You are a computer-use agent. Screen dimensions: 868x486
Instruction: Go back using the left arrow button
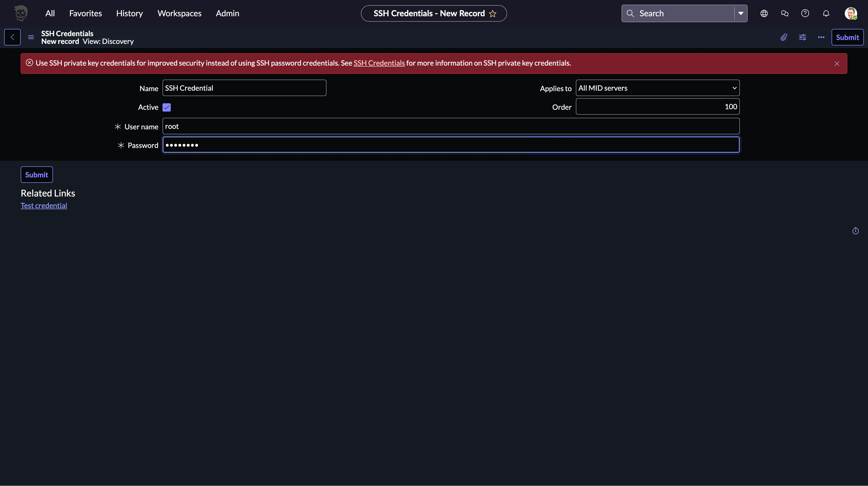12,37
